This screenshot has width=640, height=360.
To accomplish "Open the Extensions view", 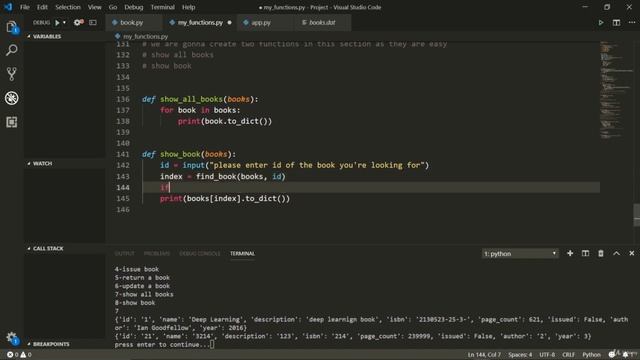I will click(x=11, y=122).
